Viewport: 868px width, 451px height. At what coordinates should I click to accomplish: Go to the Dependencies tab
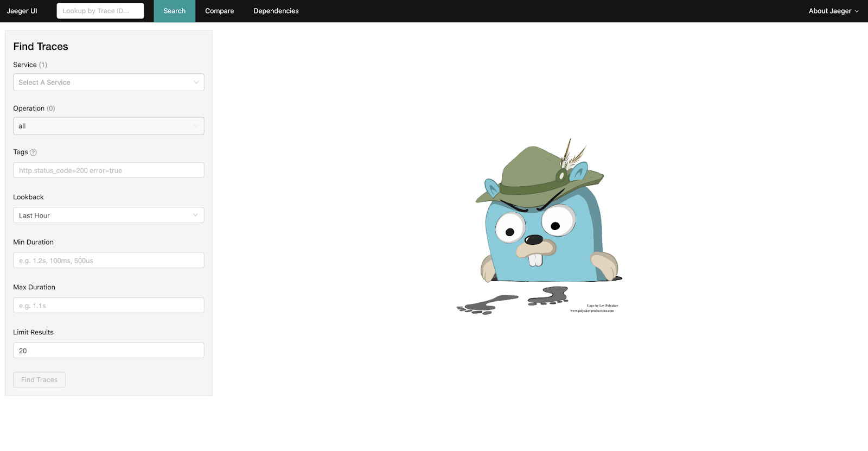click(x=276, y=11)
